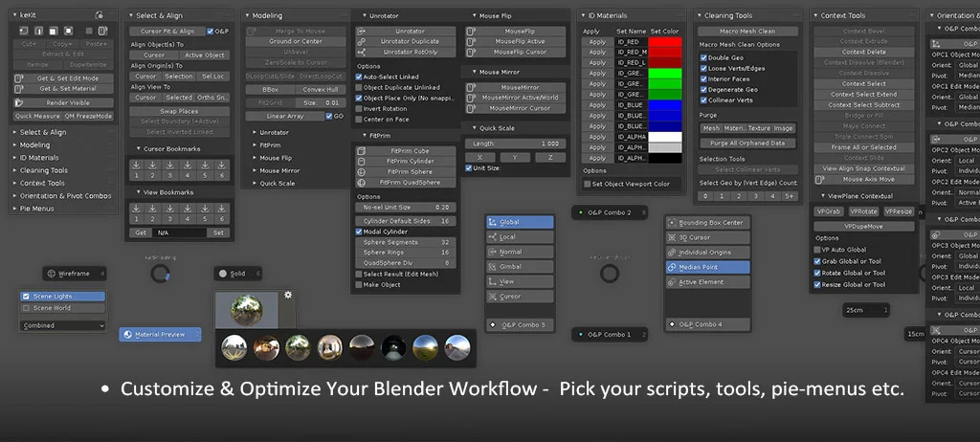Click the Unrotator RotOnly icon
The height and width of the screenshot is (442, 980).
point(361,52)
